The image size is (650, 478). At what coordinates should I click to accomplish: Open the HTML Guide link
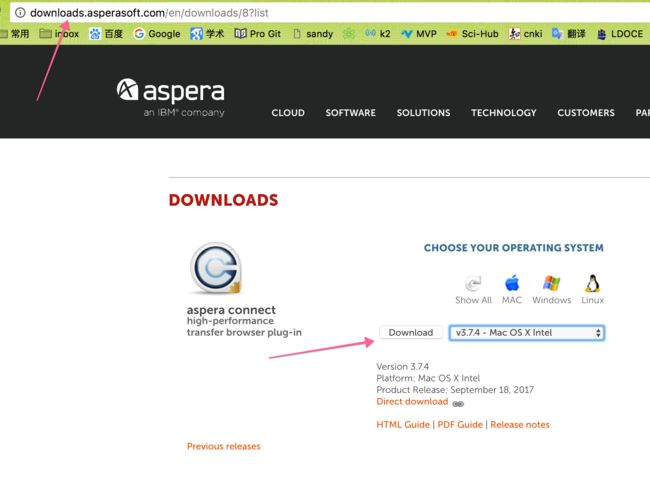tap(403, 425)
